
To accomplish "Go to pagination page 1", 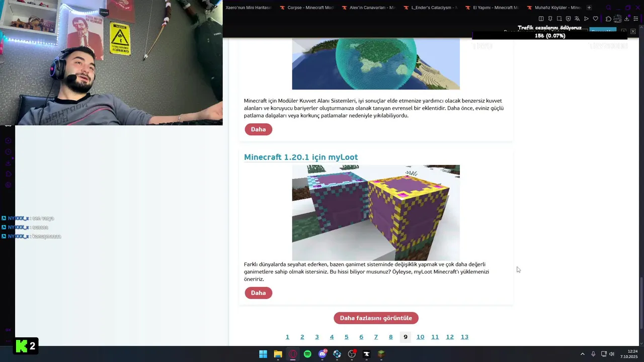I will (x=287, y=337).
